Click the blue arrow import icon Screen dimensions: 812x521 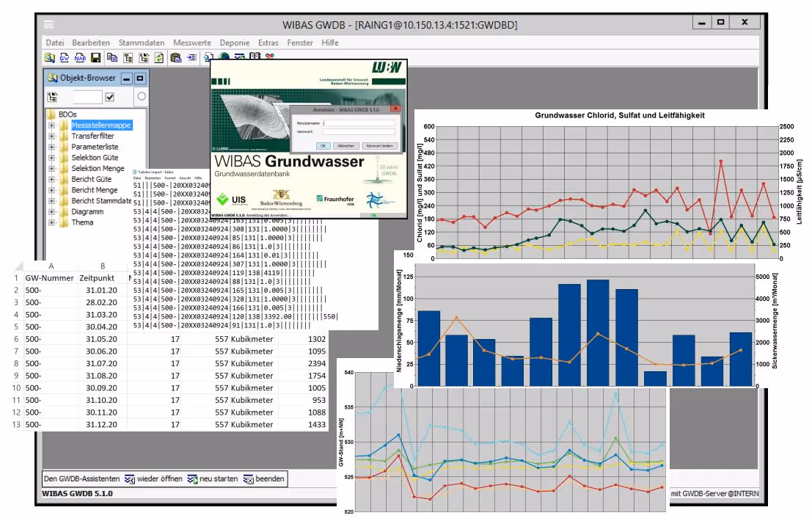pyautogui.click(x=191, y=58)
